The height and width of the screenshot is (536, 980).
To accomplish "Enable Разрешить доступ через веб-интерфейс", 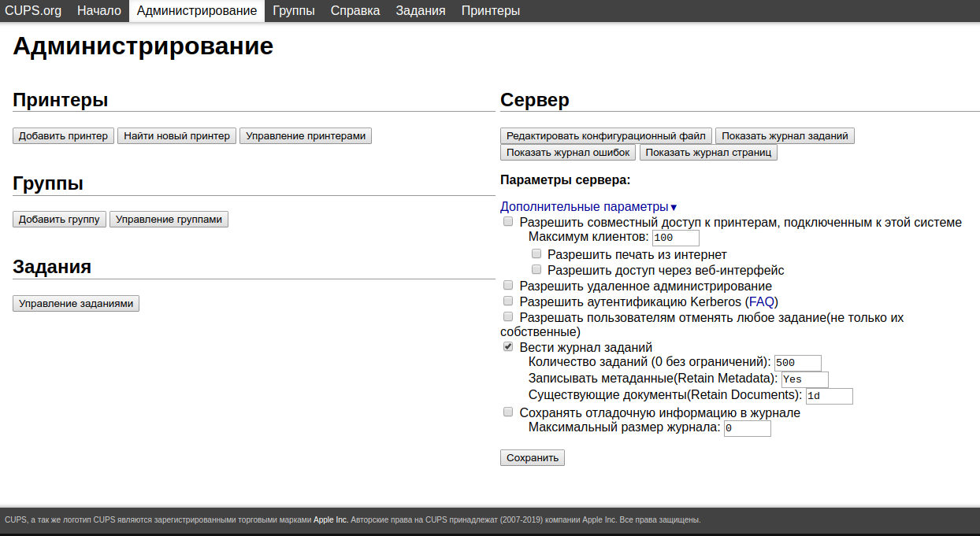I will [x=536, y=269].
